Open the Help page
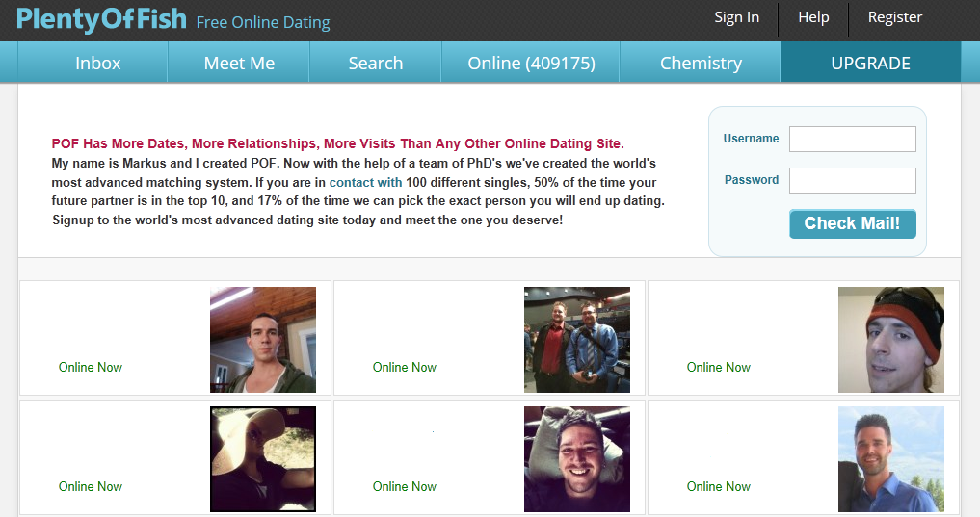The height and width of the screenshot is (517, 980). [813, 17]
